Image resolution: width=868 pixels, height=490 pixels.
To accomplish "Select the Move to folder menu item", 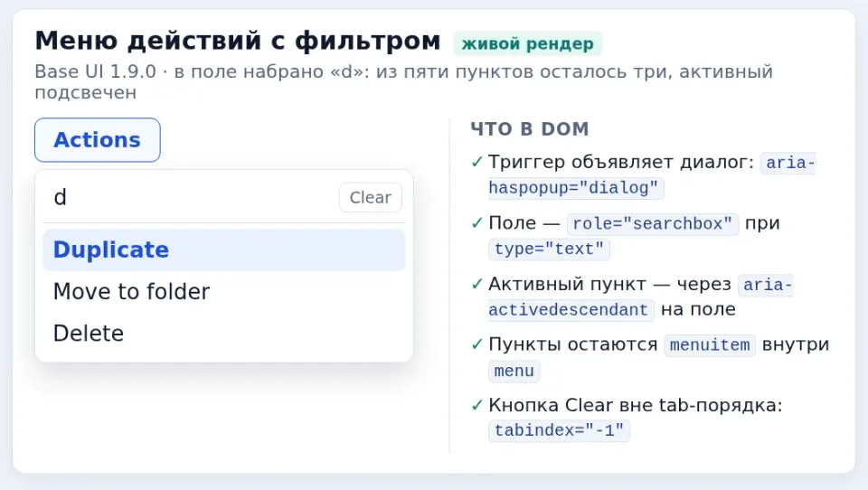I will pos(224,291).
